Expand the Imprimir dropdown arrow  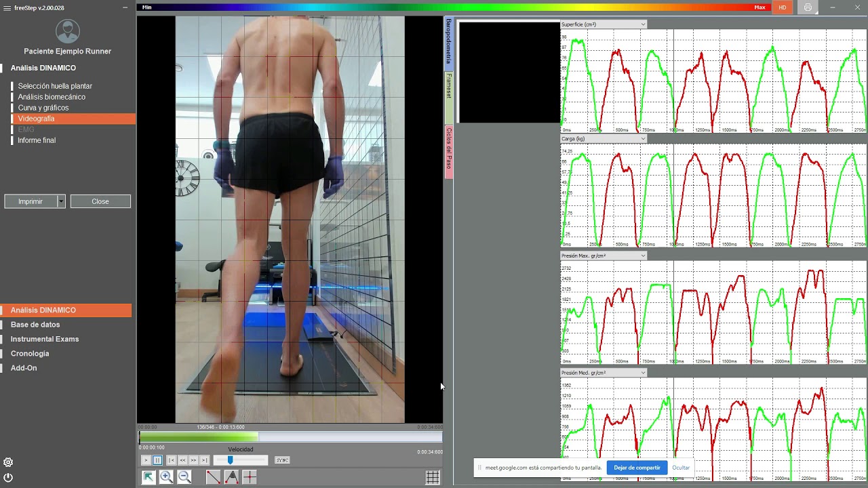[61, 201]
